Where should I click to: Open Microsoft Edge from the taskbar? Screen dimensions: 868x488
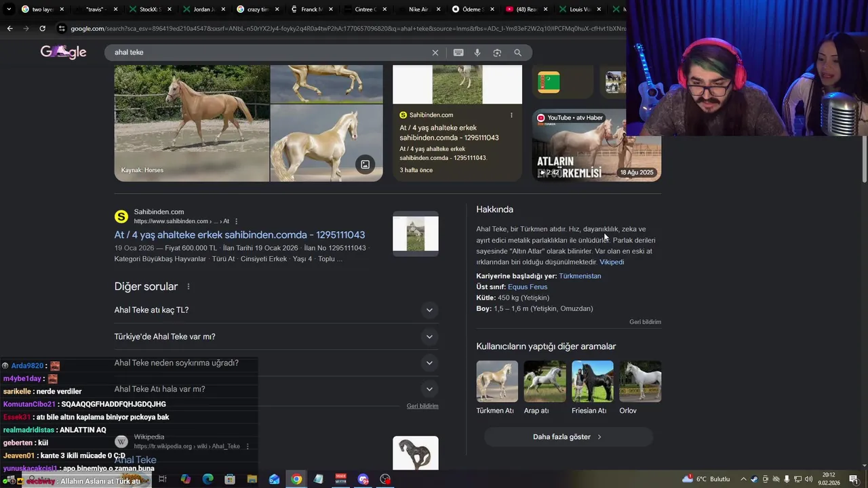[208, 479]
